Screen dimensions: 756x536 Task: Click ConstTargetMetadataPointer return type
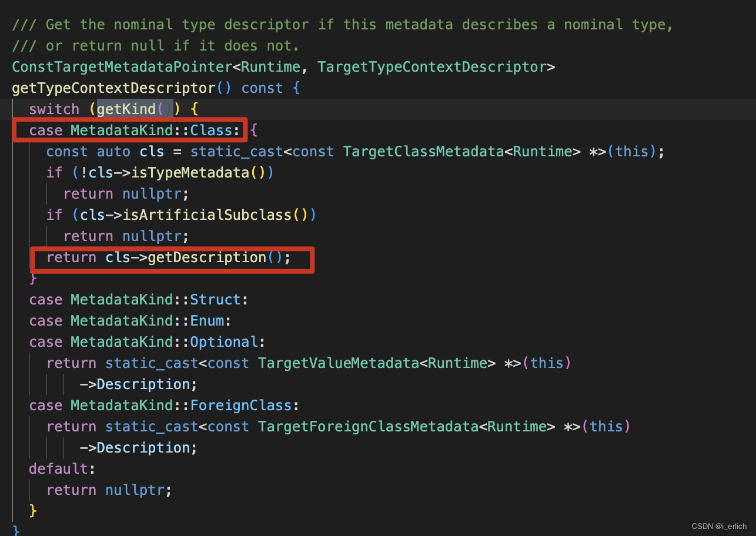tap(122, 67)
